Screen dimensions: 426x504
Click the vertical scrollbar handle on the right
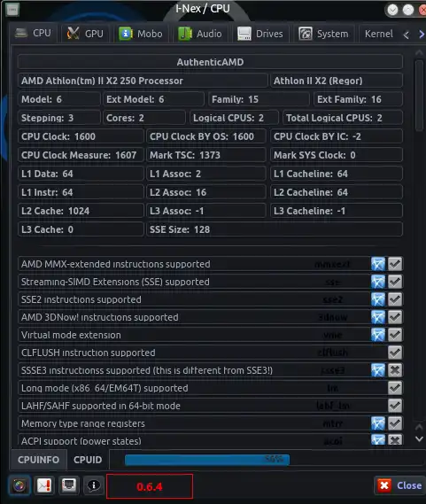[419, 95]
